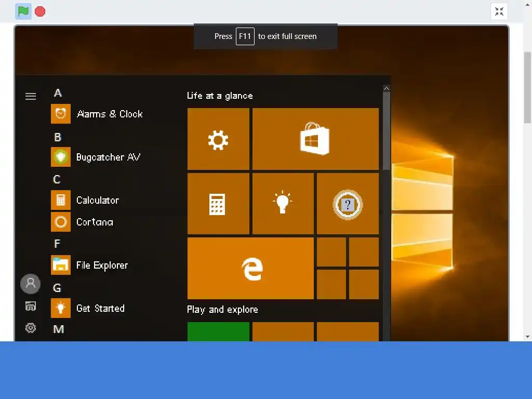Launch Bugcatcher AV shield icon

61,157
